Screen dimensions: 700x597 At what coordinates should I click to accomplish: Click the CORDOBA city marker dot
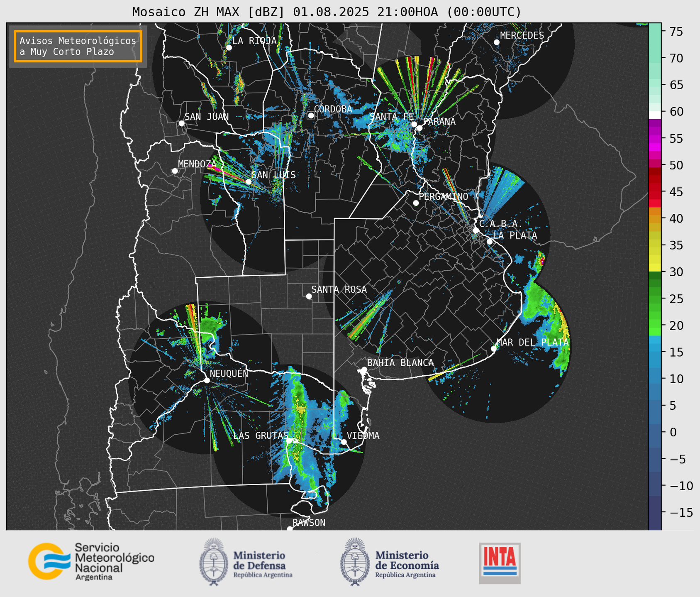tap(311, 115)
